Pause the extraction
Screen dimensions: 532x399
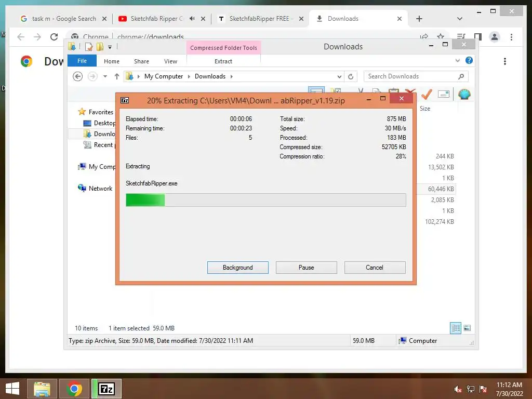tap(306, 268)
